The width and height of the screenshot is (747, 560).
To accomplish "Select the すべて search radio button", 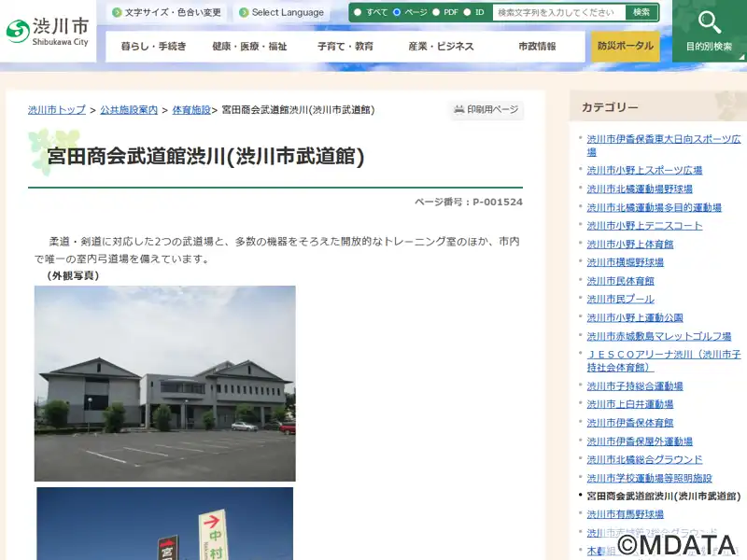I will coord(358,13).
